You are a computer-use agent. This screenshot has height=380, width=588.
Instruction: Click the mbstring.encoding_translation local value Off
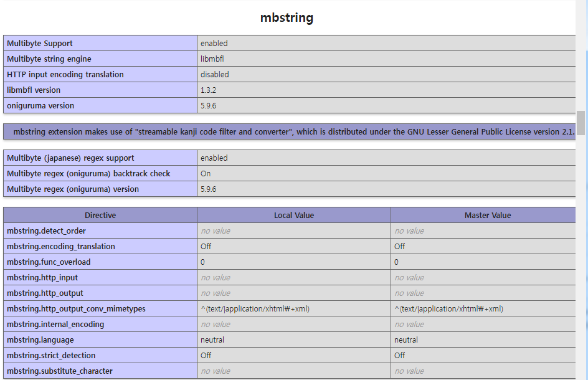206,247
